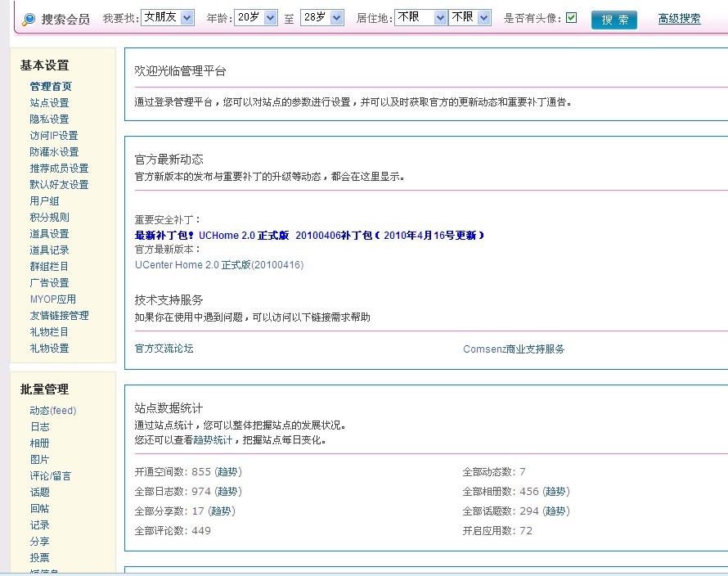This screenshot has width=728, height=576.
Task: Open 道具记录 in the sidebar
Action: click(49, 250)
